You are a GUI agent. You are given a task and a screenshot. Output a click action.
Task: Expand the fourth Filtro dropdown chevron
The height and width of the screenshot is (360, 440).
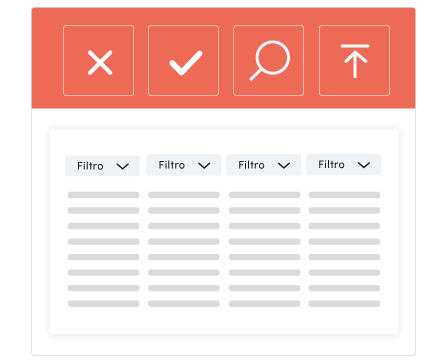click(364, 165)
